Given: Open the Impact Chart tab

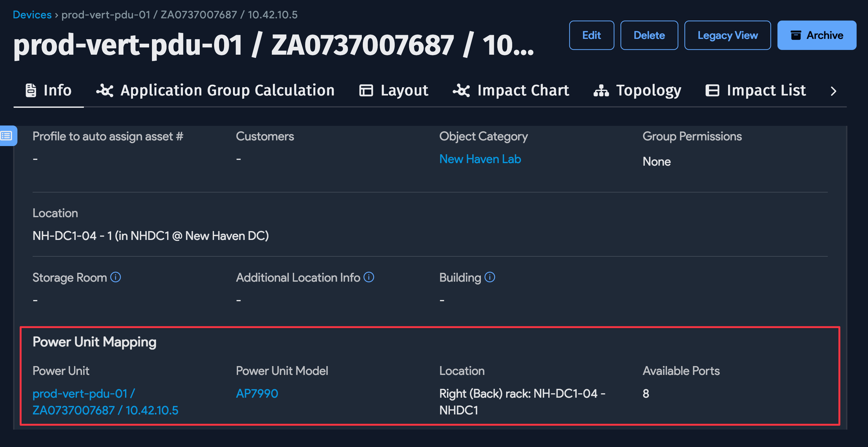Looking at the screenshot, I should 523,90.
